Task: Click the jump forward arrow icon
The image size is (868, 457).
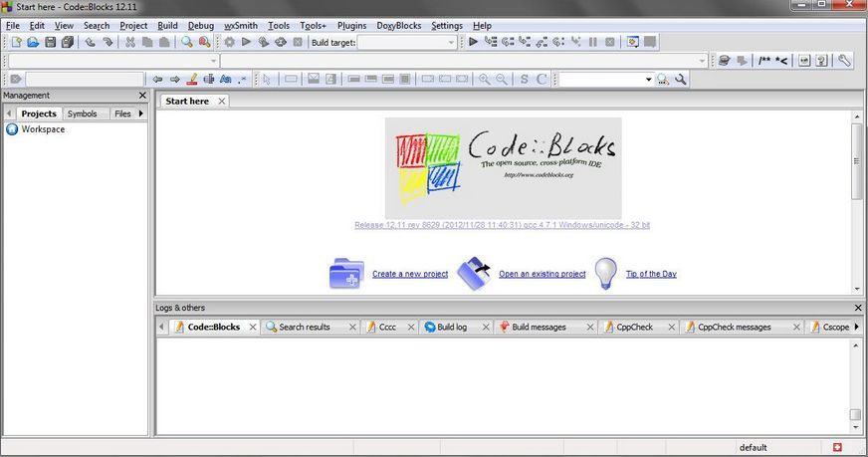Action: point(175,80)
